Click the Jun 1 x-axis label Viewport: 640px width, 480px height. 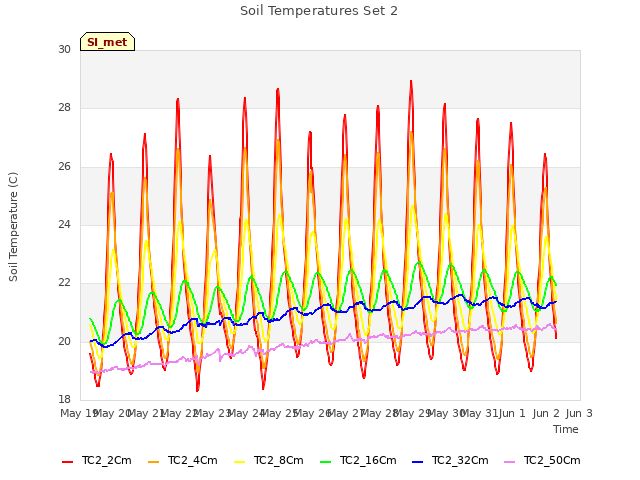coord(512,413)
